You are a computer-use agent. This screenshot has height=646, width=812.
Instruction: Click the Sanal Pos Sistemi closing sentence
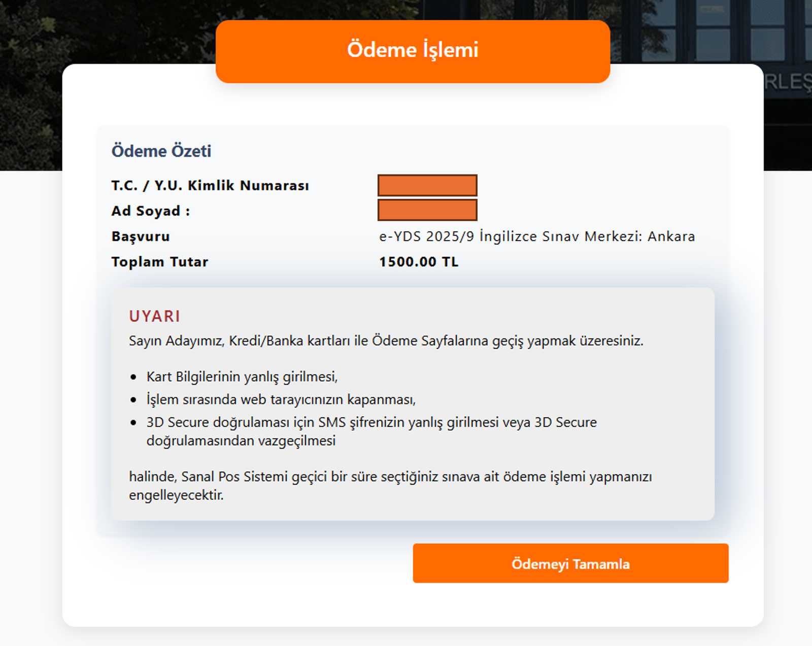(390, 477)
